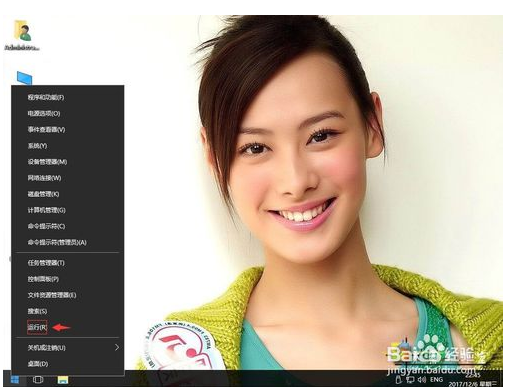
Task: Open 事件查看器(V) menu entry
Action: coord(68,130)
